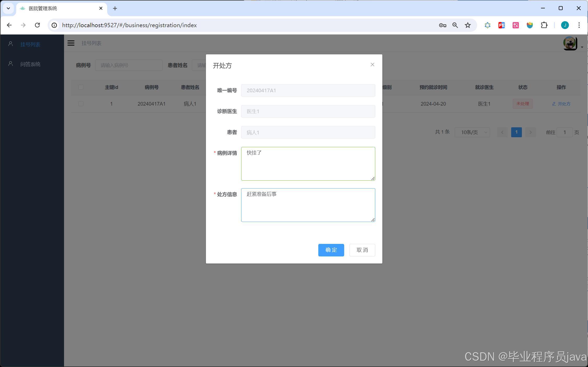Open the user avatar dropdown
This screenshot has width=588, height=367.
point(570,43)
